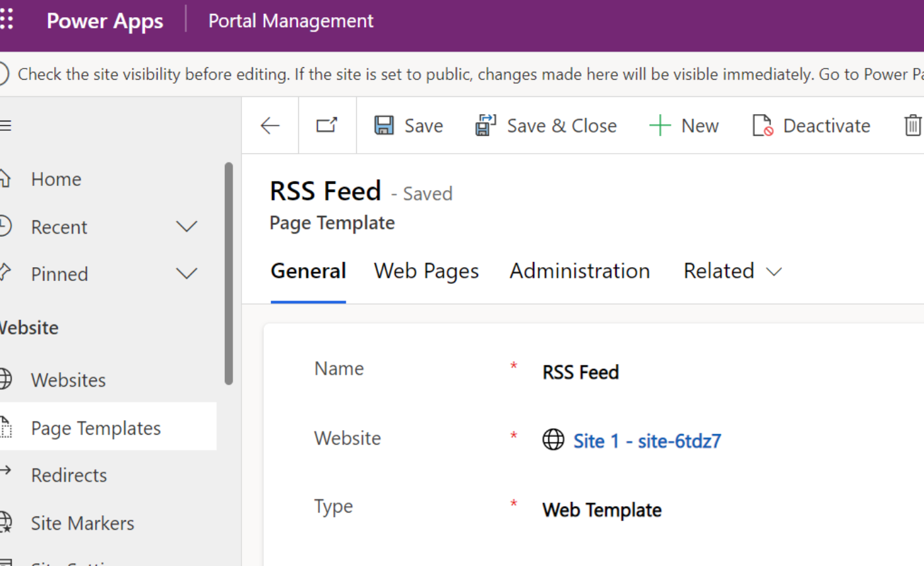
Task: Click the Delete trash can icon
Action: (912, 125)
